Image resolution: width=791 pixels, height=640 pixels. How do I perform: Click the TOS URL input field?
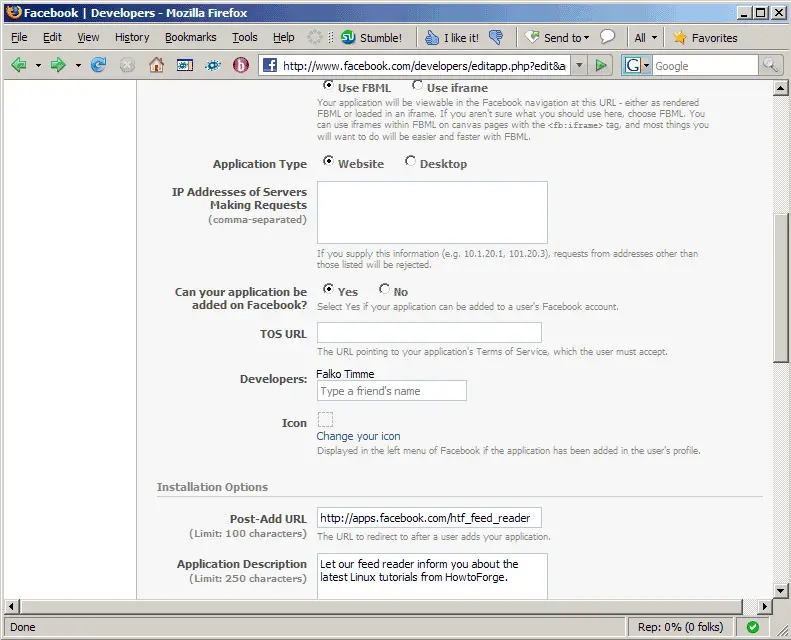(429, 332)
